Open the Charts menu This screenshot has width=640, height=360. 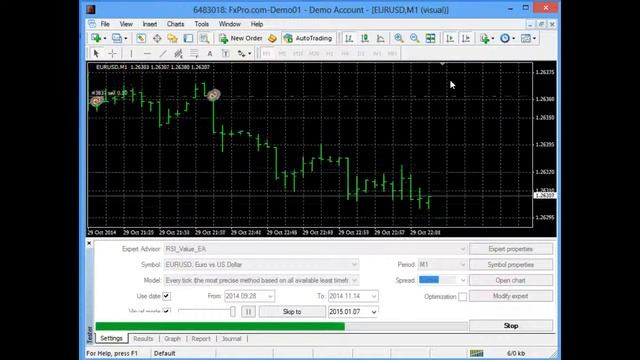(x=176, y=24)
